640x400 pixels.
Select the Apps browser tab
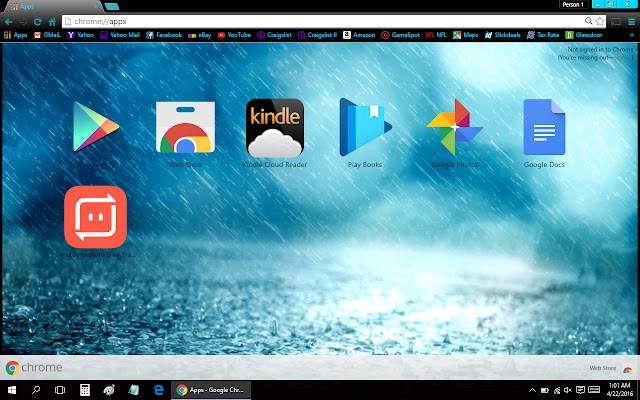(x=51, y=7)
